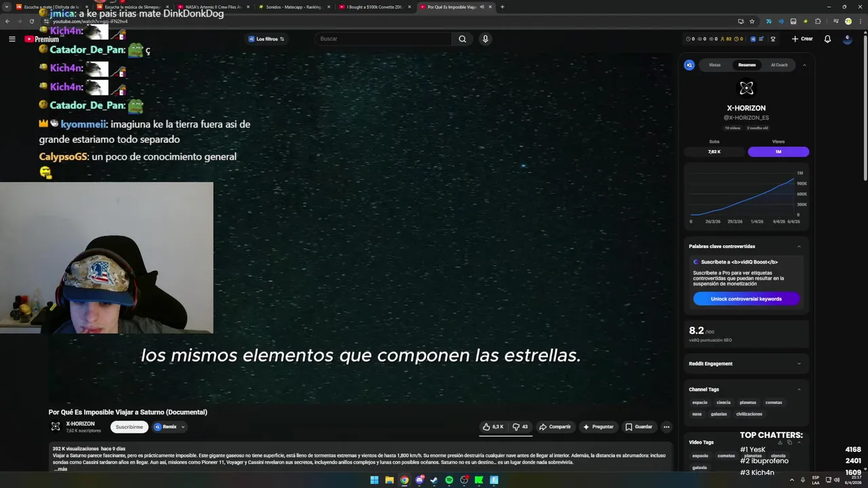Collapse the vidIQ panel with the top chevron
This screenshot has height=488, width=868.
coord(804,65)
